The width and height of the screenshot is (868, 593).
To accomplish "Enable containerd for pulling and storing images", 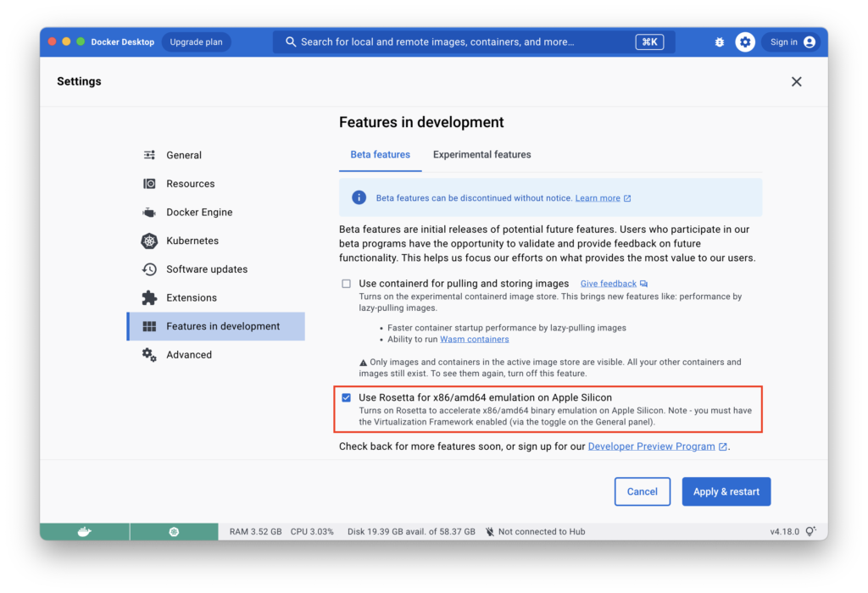I will tap(346, 284).
